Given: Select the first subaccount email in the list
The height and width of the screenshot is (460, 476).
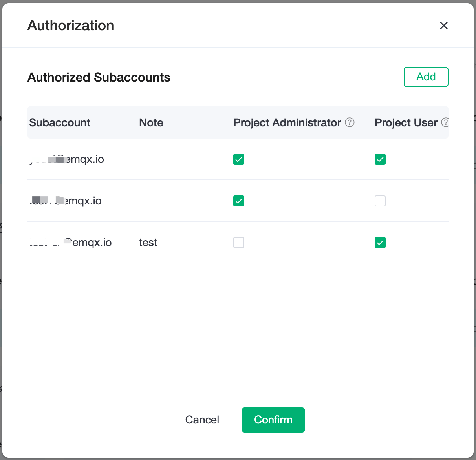Looking at the screenshot, I should point(67,159).
